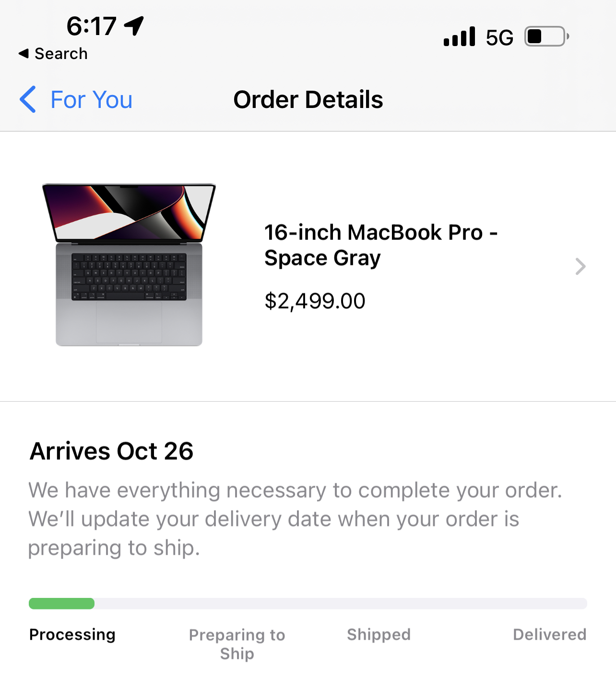Select the Processing status step
The image size is (616, 679).
72,634
